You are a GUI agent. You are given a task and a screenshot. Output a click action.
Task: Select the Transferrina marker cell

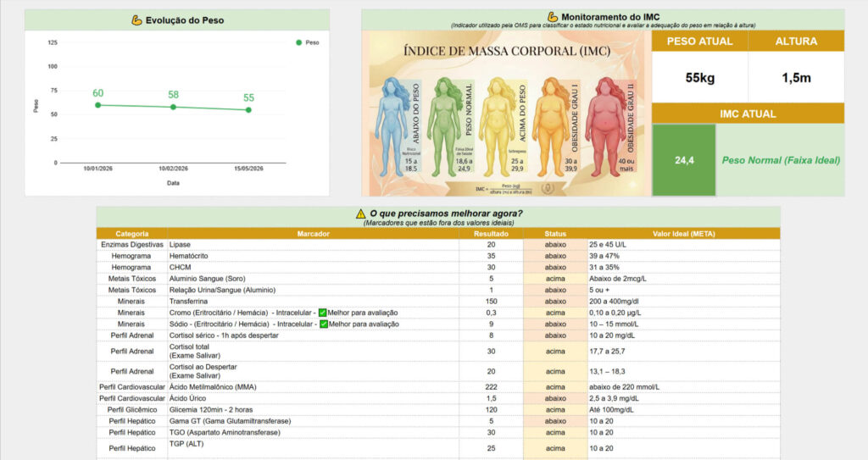[314, 301]
